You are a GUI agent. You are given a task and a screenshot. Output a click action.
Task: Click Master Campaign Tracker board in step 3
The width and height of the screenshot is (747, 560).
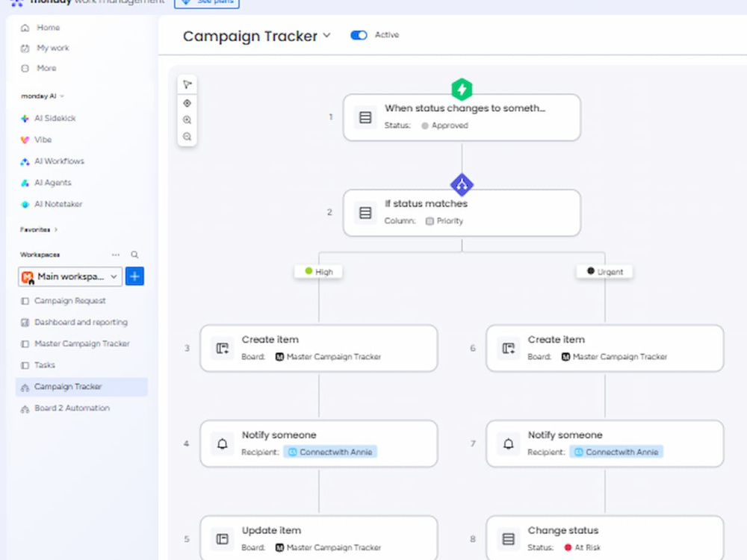(x=328, y=357)
